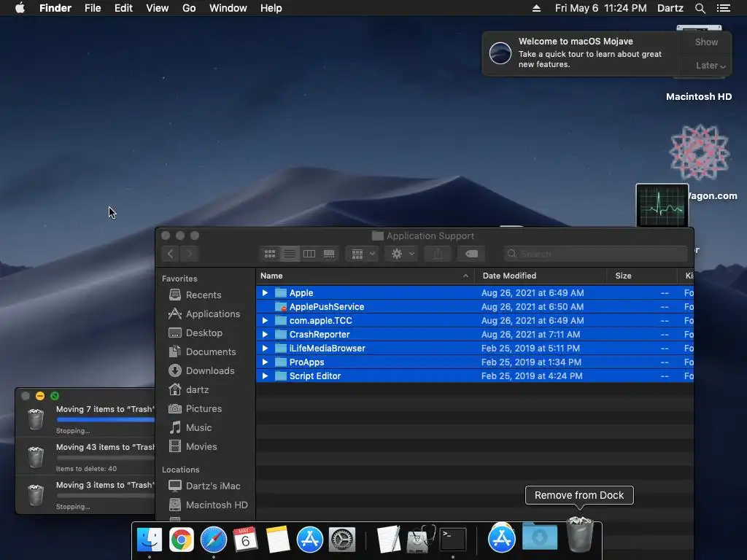Open TextEdit icon in the Dock
Viewport: 747px width, 560px height.
[x=388, y=540]
